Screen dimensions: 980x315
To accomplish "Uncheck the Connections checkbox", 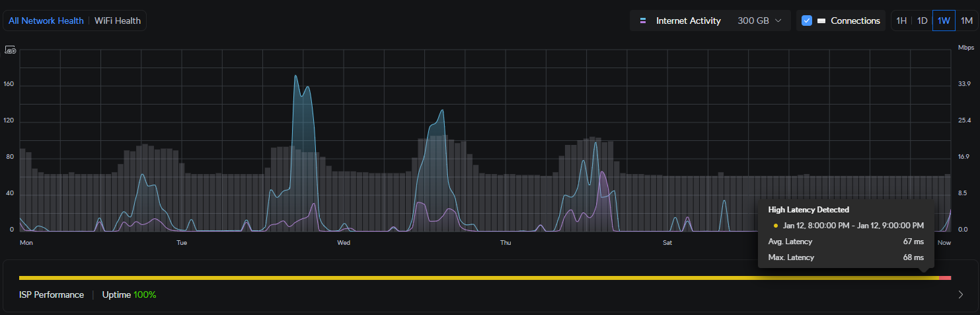I will [x=806, y=21].
